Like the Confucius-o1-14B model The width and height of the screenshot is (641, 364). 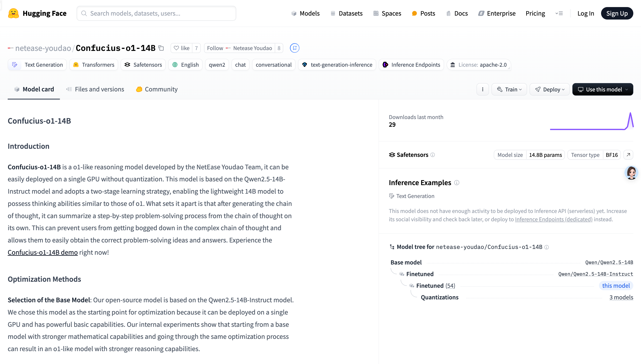(x=182, y=48)
